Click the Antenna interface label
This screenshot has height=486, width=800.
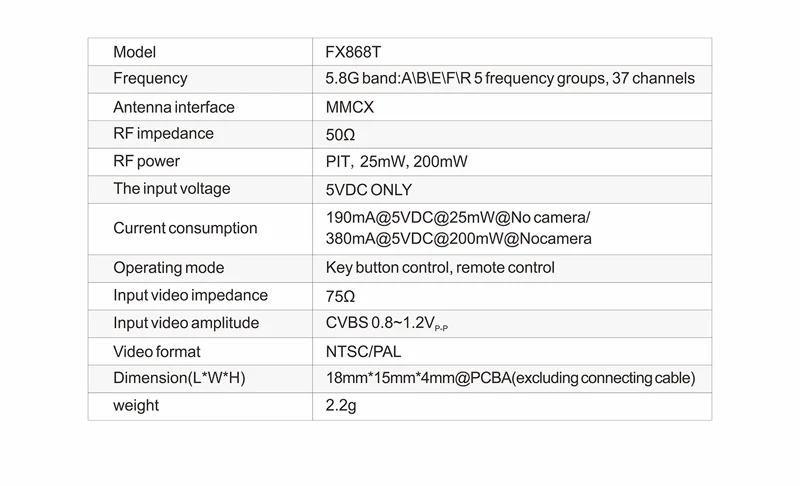(x=173, y=107)
